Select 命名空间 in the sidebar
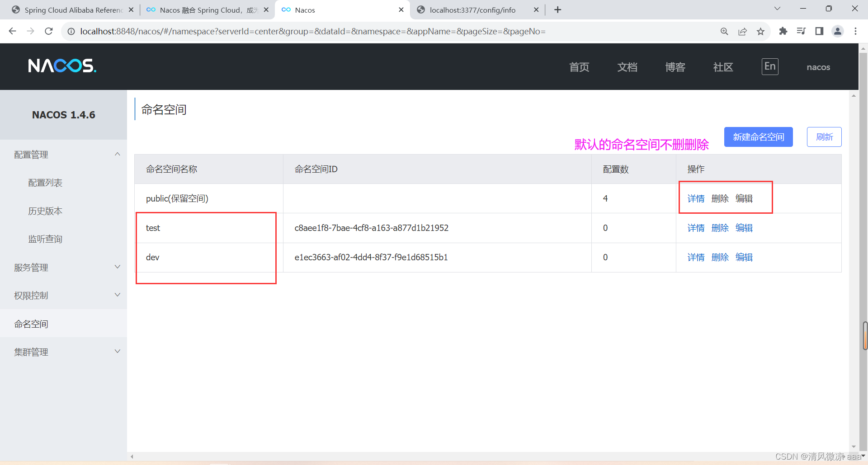868x465 pixels. point(63,324)
